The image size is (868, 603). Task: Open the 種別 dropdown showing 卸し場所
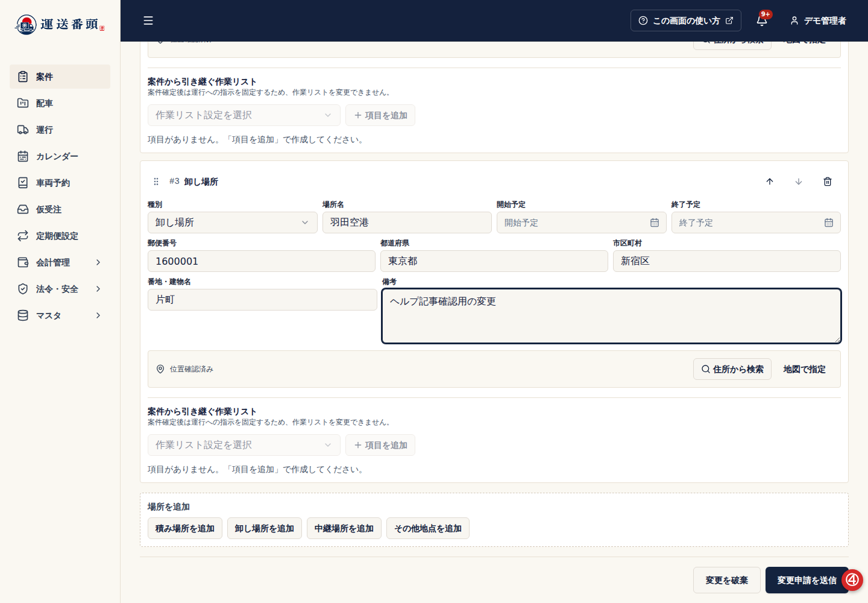click(232, 223)
